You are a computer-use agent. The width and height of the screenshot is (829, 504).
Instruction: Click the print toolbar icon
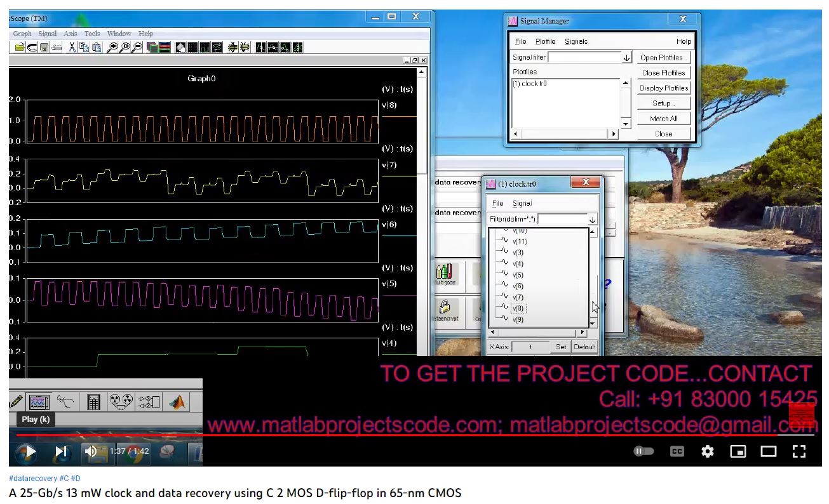(x=57, y=47)
